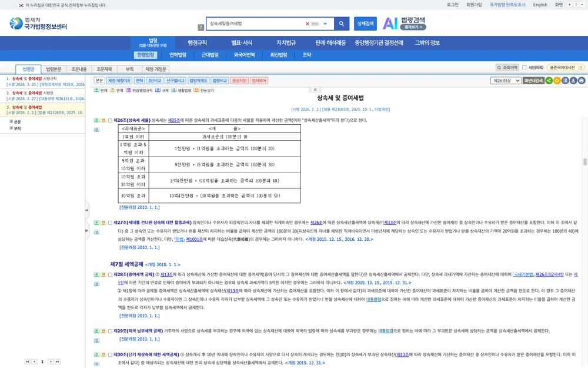Open the search box dropdown arrow
This screenshot has height=368, width=588.
point(325,24)
